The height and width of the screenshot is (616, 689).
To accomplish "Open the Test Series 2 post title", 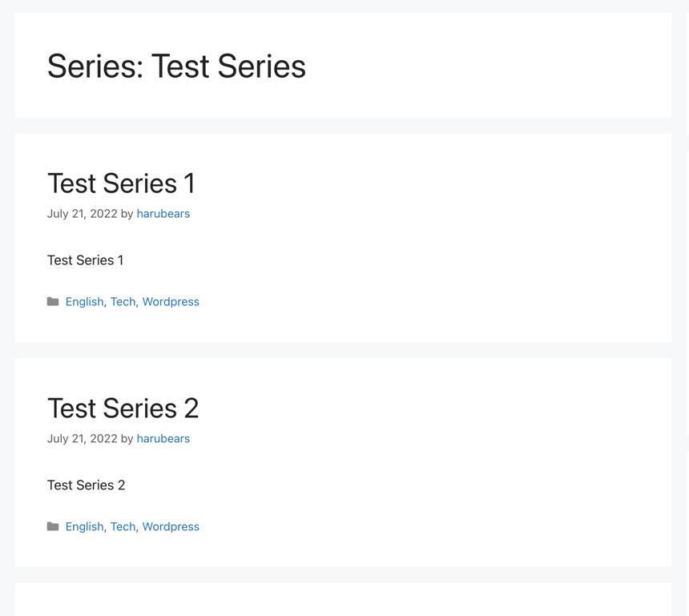I will click(123, 409).
